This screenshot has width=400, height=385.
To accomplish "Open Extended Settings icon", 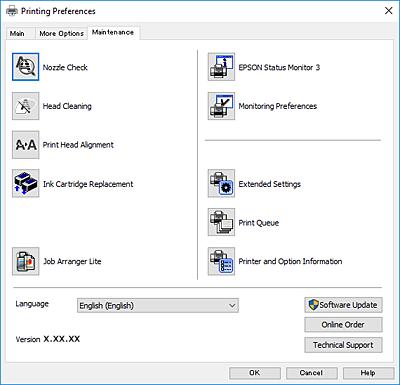I will click(221, 183).
